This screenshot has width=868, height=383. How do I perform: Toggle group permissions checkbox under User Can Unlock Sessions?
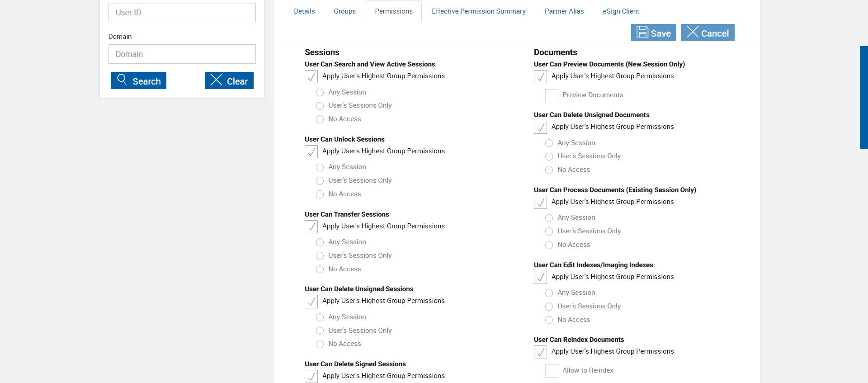311,151
